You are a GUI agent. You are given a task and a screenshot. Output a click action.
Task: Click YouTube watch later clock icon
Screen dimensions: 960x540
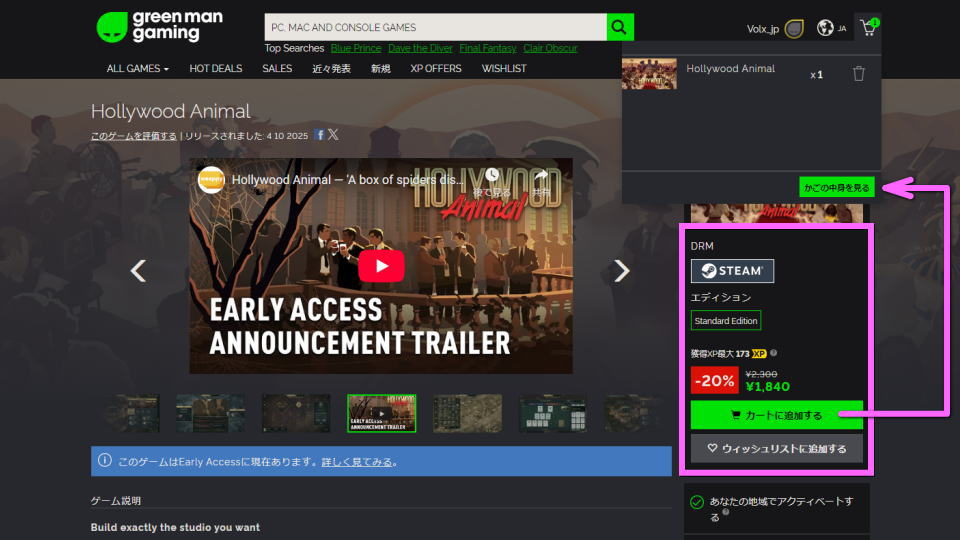pos(492,176)
